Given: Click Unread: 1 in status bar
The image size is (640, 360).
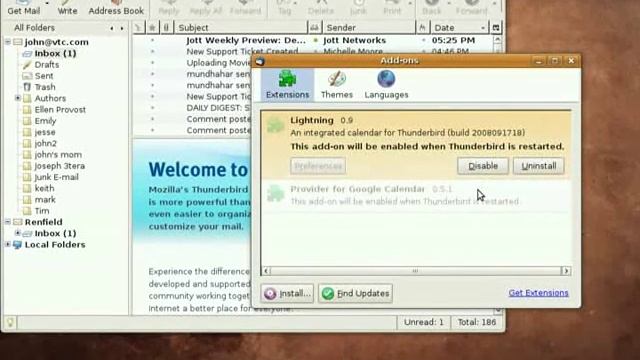Looking at the screenshot, I should pyautogui.click(x=424, y=322).
